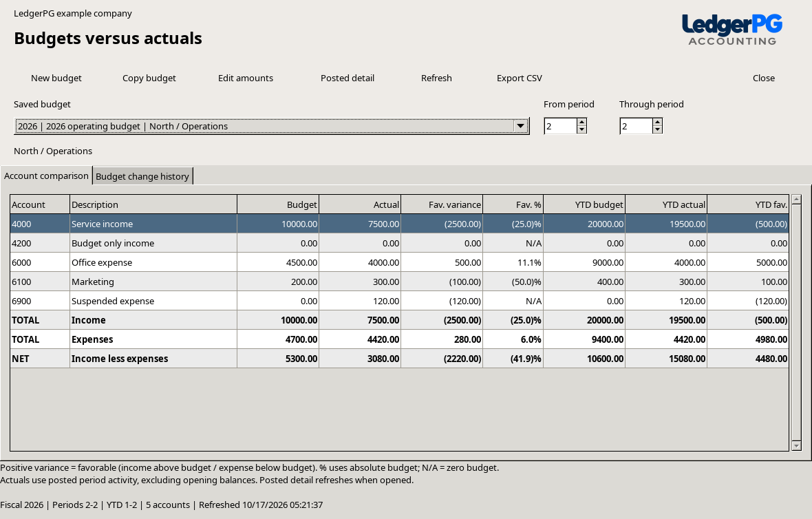Sort by the Budget column header
Screen dimensions: 812x519
point(277,204)
